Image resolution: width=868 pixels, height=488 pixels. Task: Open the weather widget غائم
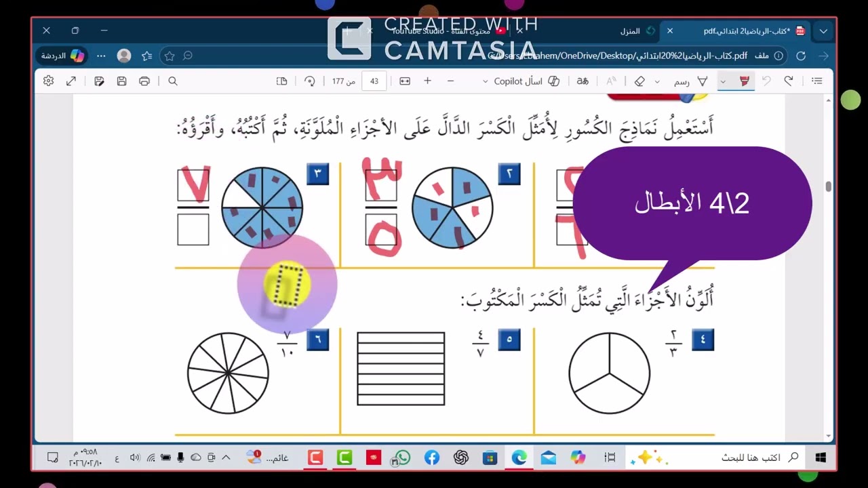[x=268, y=458]
